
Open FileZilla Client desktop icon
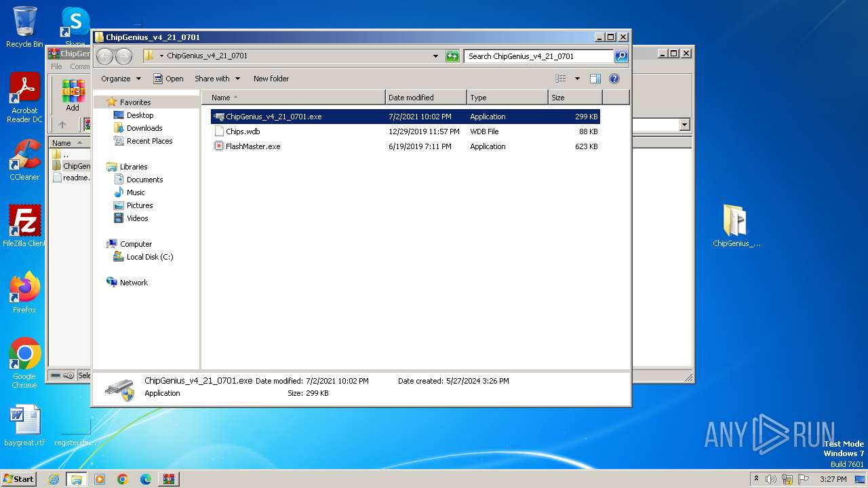[24, 226]
